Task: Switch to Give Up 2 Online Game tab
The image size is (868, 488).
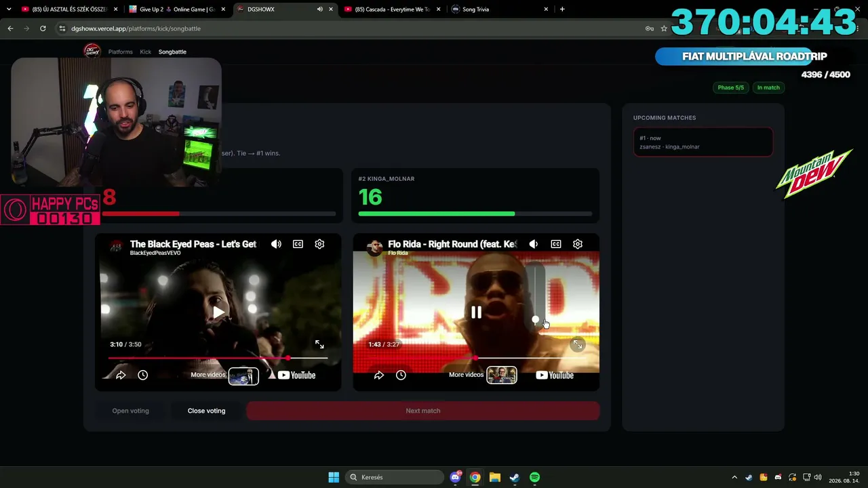Action: [176, 9]
